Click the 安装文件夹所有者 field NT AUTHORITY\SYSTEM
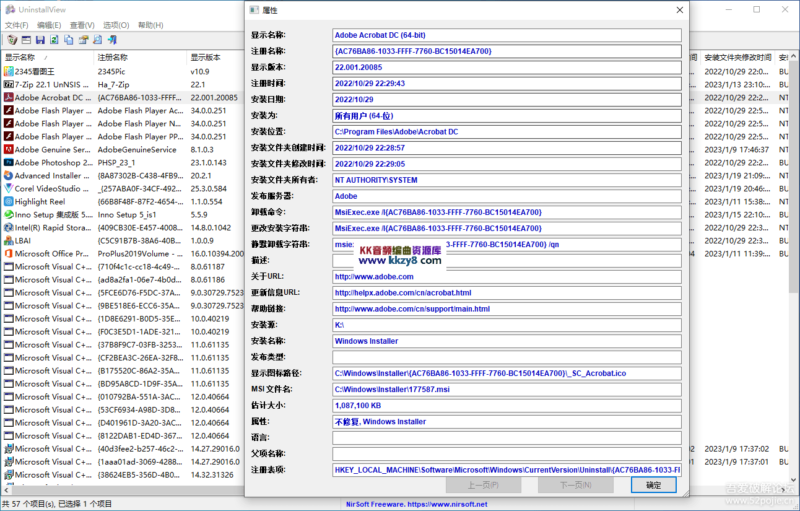Image resolution: width=800 pixels, height=511 pixels. coord(507,180)
